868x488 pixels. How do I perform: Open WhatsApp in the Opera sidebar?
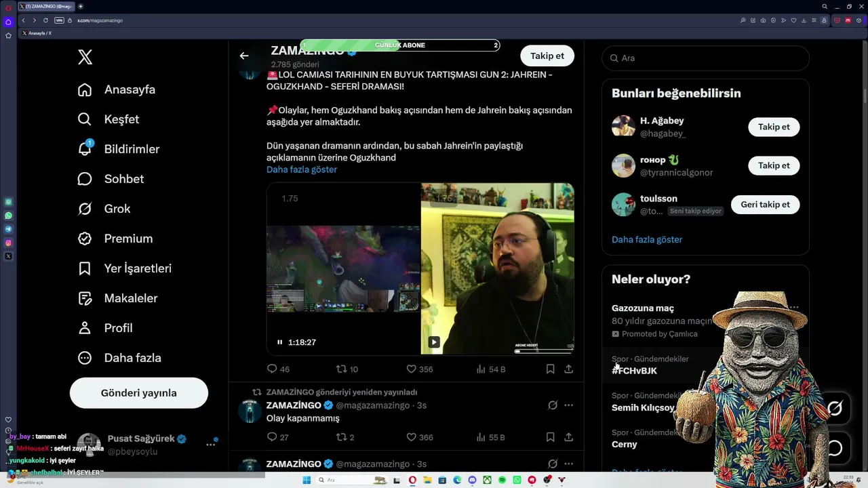pos(8,216)
